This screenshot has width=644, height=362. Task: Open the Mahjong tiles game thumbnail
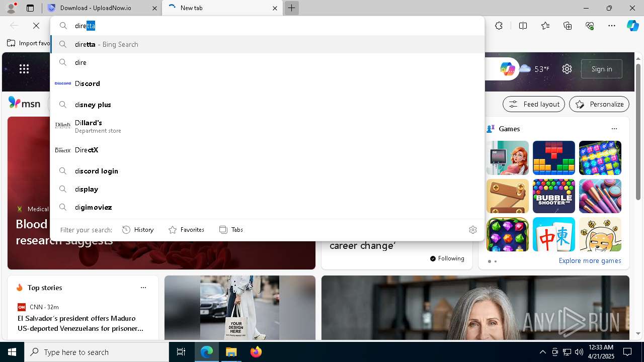pos(554,234)
